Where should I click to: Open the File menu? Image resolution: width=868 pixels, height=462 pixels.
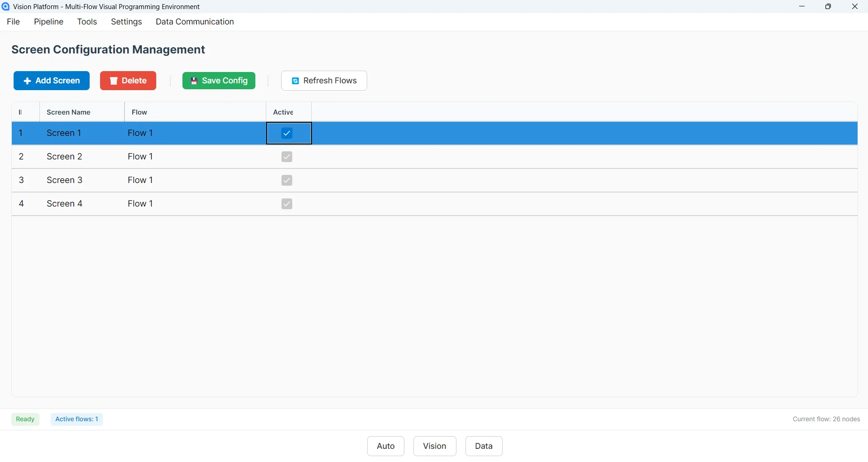click(14, 22)
